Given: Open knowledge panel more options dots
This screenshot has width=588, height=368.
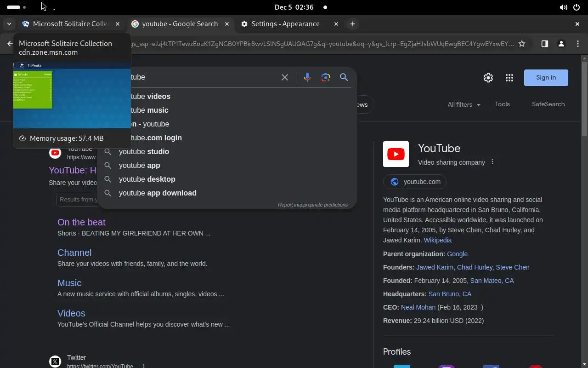Looking at the screenshot, I should tap(492, 162).
